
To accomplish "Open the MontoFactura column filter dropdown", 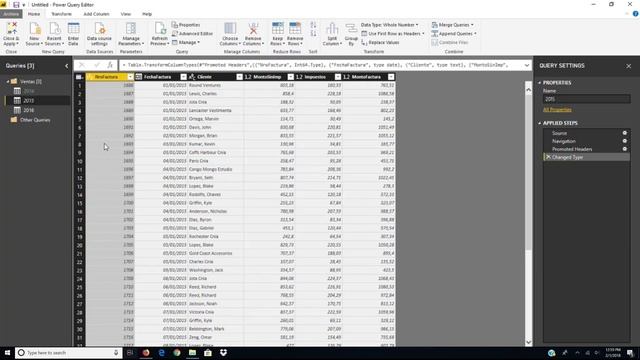I will tap(391, 77).
